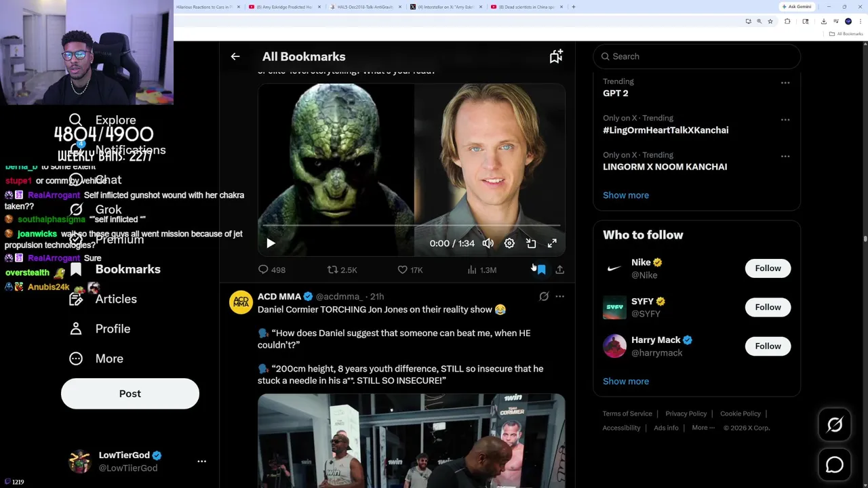Bookmark this page with the star icon

[770, 22]
